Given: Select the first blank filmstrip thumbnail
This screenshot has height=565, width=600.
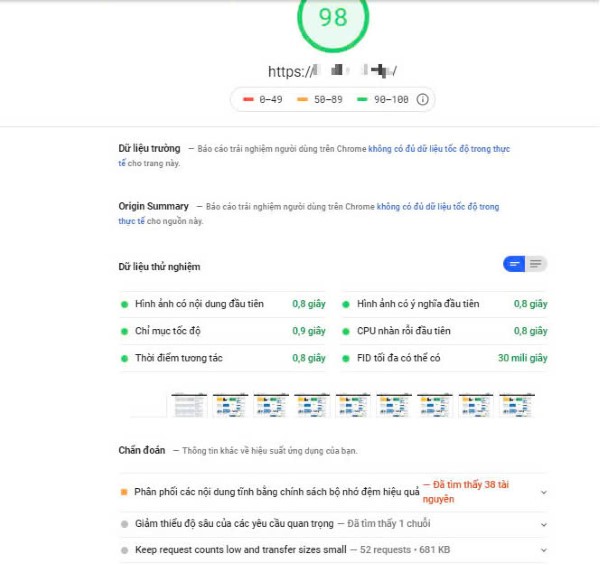Looking at the screenshot, I should pyautogui.click(x=148, y=405).
